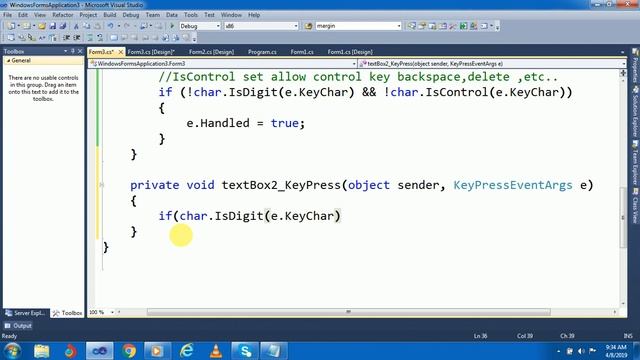The image size is (640, 360).
Task: Click the vertical scrollbar thumb in the editor
Action: [622, 217]
